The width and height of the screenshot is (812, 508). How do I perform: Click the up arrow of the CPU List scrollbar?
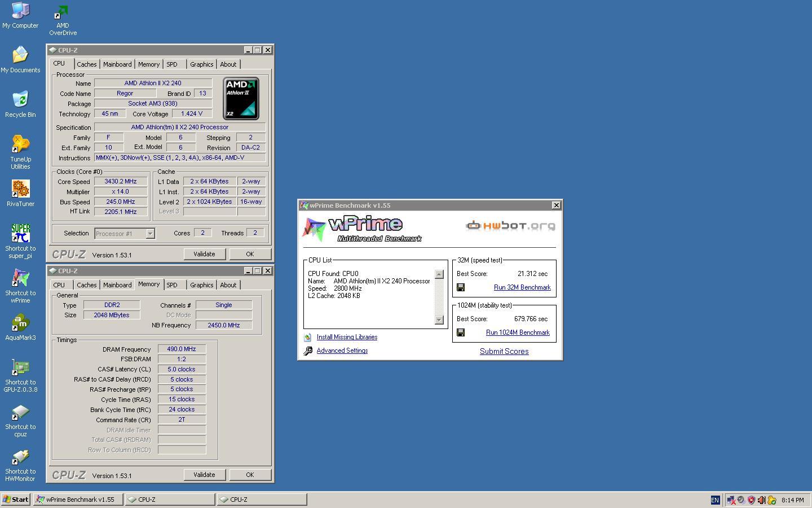click(x=439, y=274)
